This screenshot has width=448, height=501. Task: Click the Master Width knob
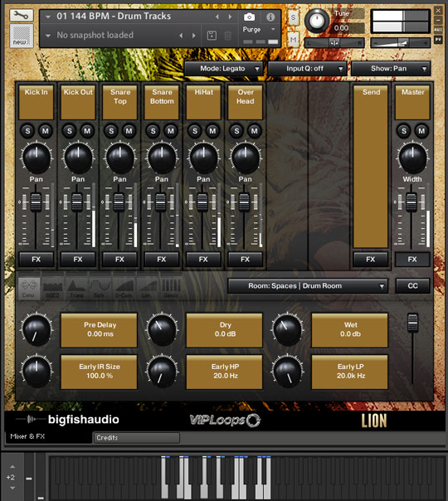click(x=412, y=158)
